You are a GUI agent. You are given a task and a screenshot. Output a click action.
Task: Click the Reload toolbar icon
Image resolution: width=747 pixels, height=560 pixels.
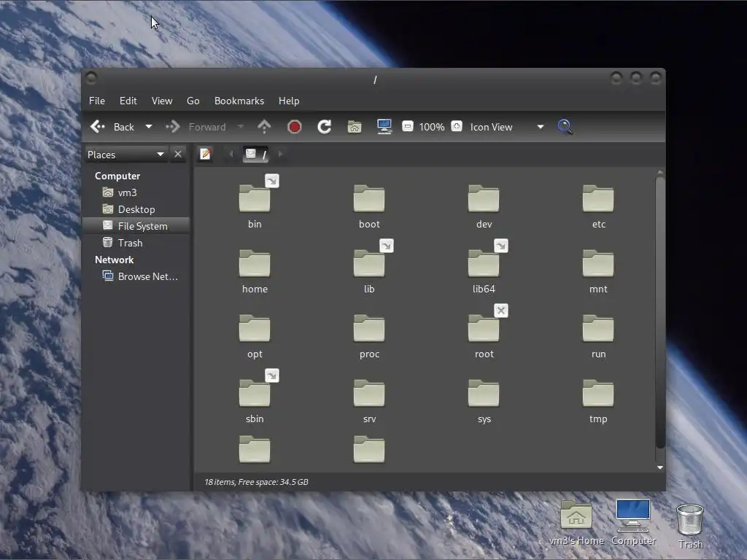[x=325, y=127]
